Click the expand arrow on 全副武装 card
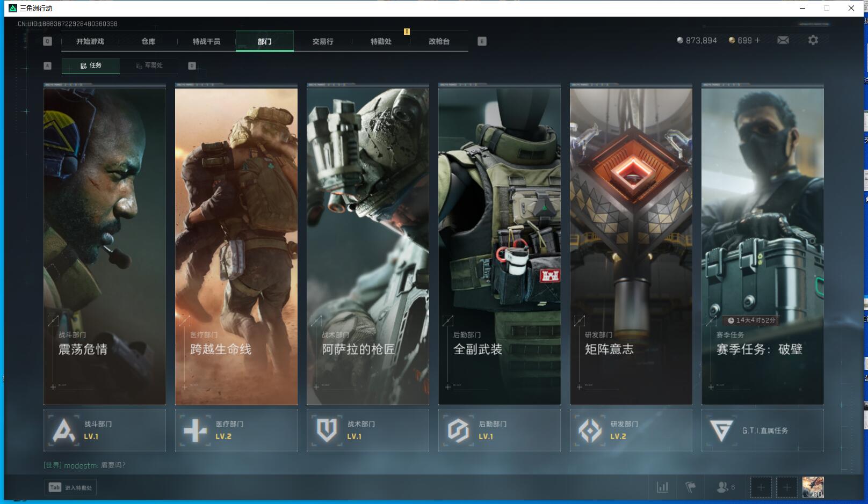Screen dimensions: 868x504 pos(447,321)
